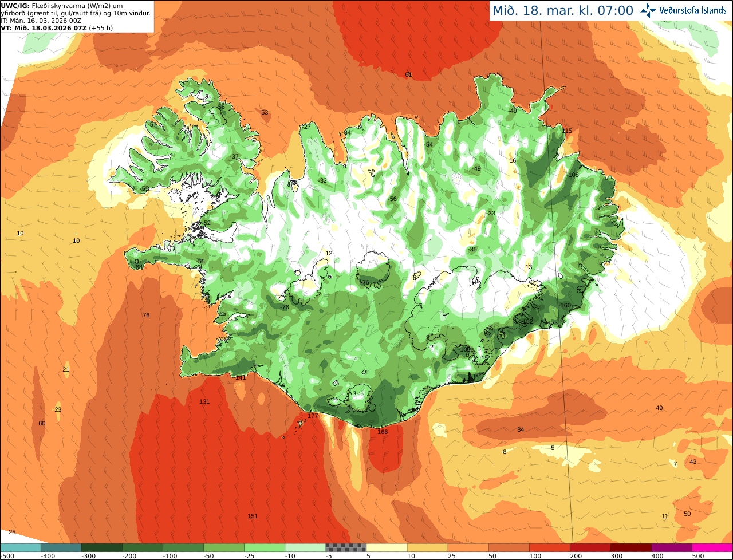Click the map value -57 in the Westfjords
This screenshot has width=733, height=560.
point(152,124)
